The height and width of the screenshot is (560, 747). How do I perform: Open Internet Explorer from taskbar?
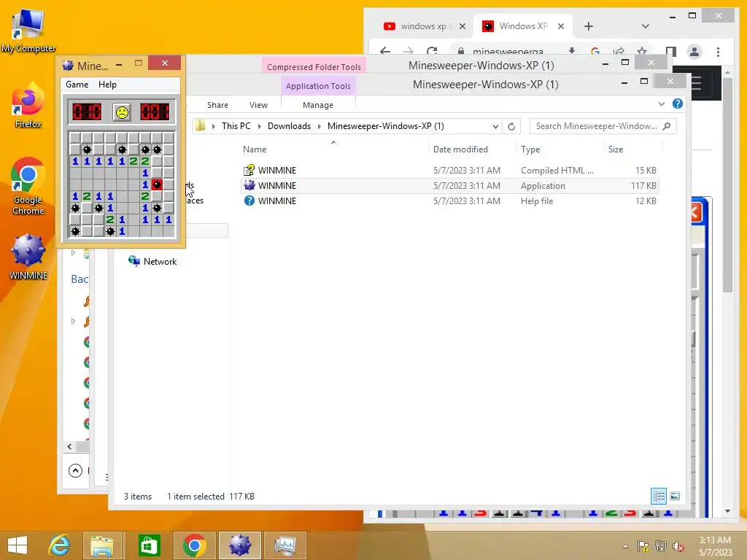tap(59, 545)
